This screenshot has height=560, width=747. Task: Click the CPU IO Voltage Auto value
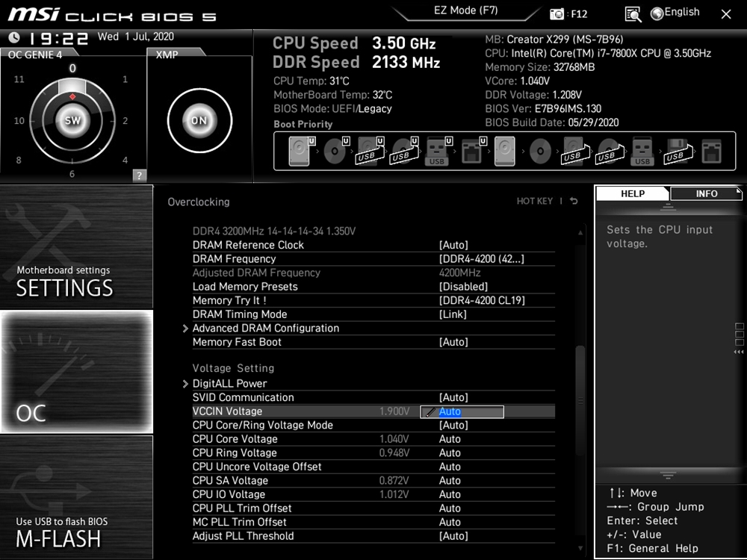coord(450,494)
